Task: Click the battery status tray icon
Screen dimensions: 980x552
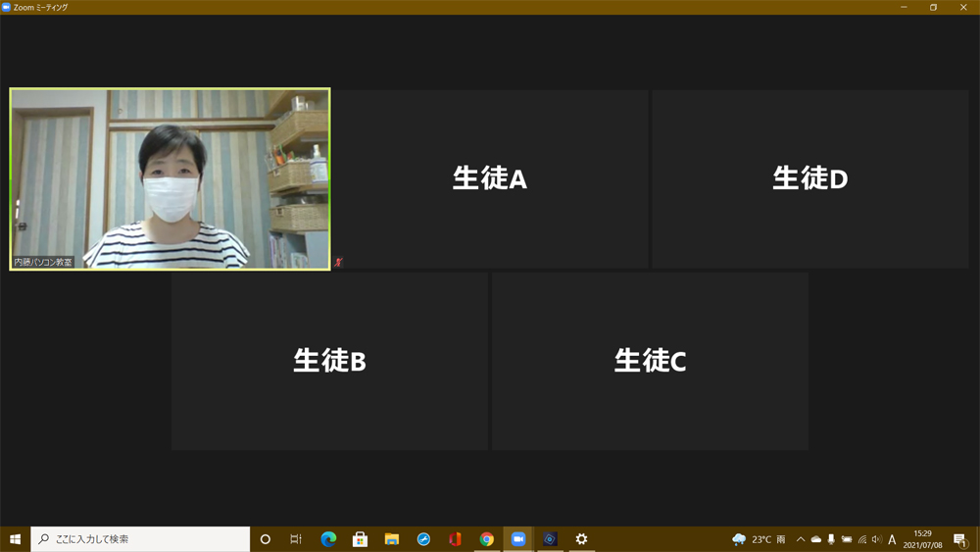Action: [847, 539]
